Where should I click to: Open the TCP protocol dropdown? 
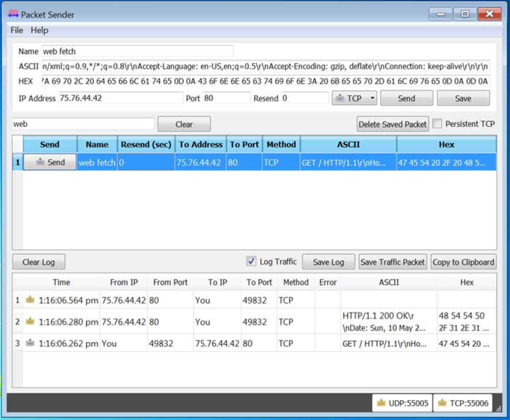[354, 98]
